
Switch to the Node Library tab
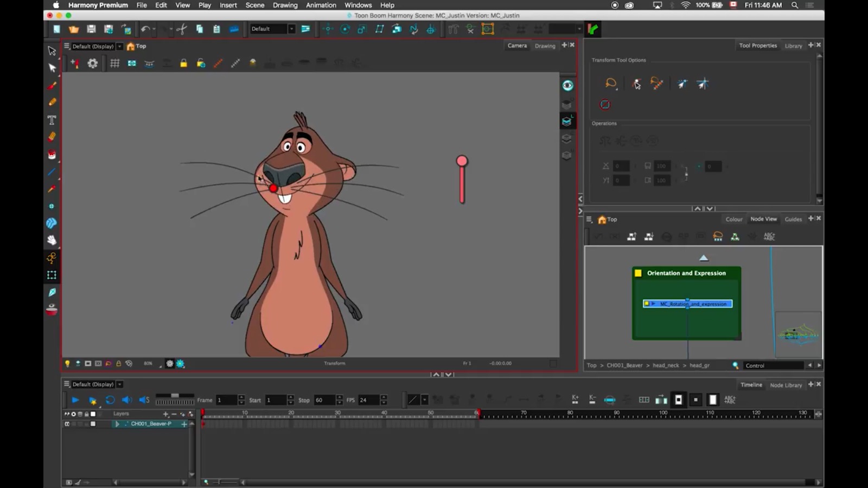pos(786,386)
